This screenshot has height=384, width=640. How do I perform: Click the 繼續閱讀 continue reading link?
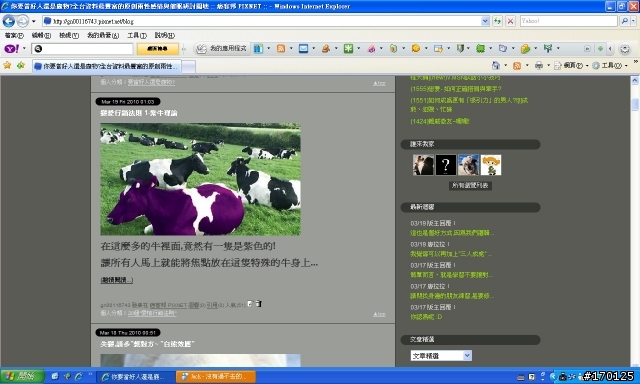coord(117,280)
